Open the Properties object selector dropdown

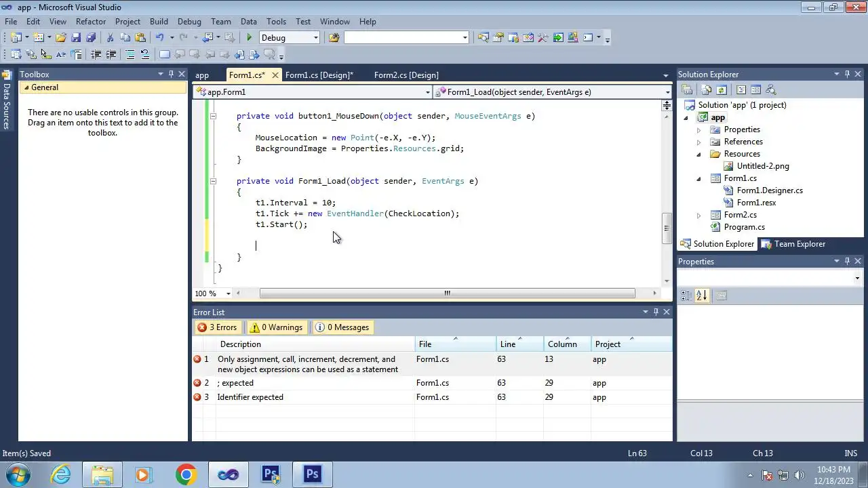coord(856,278)
